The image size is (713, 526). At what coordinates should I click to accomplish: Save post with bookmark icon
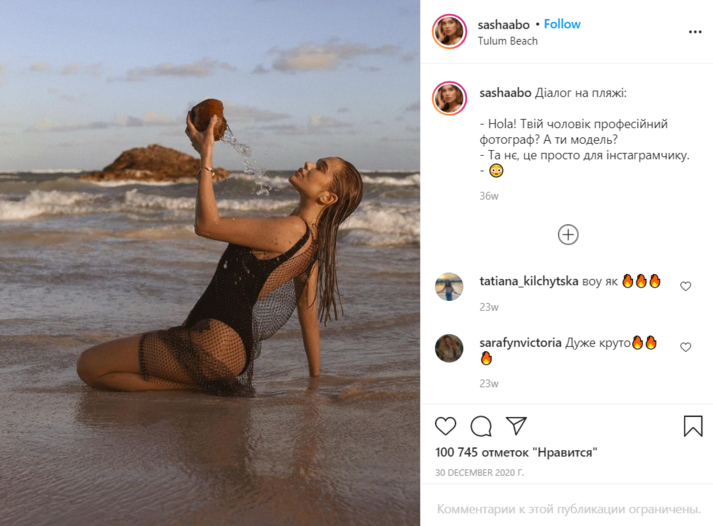693,426
